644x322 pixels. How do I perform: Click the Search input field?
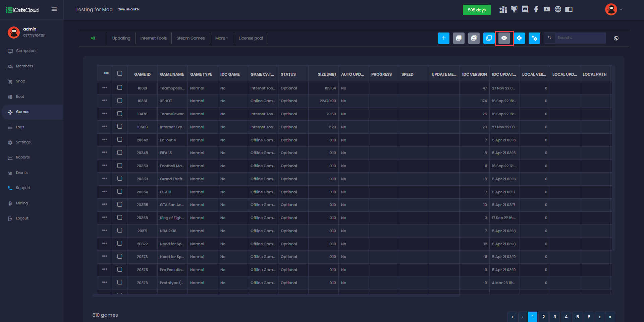pyautogui.click(x=580, y=38)
